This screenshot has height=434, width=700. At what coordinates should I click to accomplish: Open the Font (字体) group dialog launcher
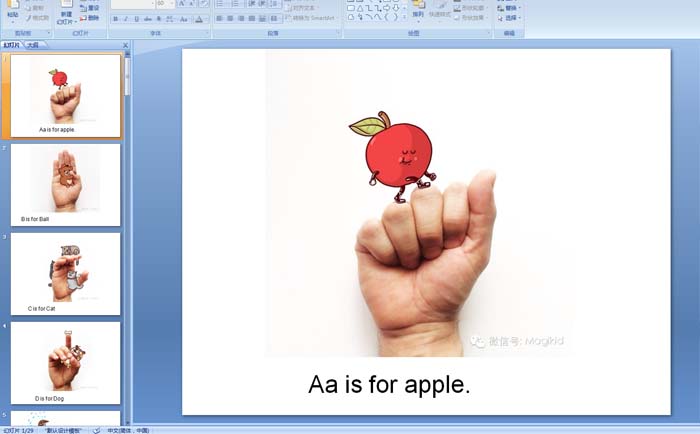(207, 33)
